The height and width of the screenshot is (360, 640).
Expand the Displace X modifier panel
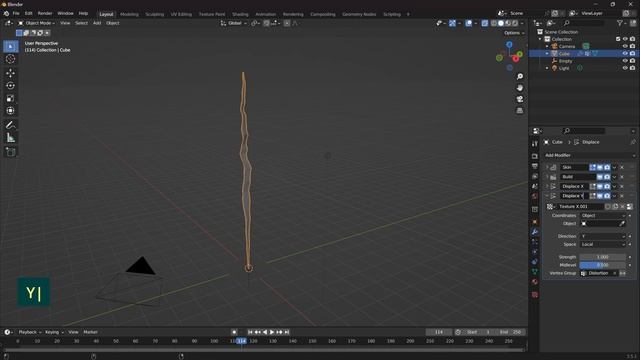tap(547, 186)
